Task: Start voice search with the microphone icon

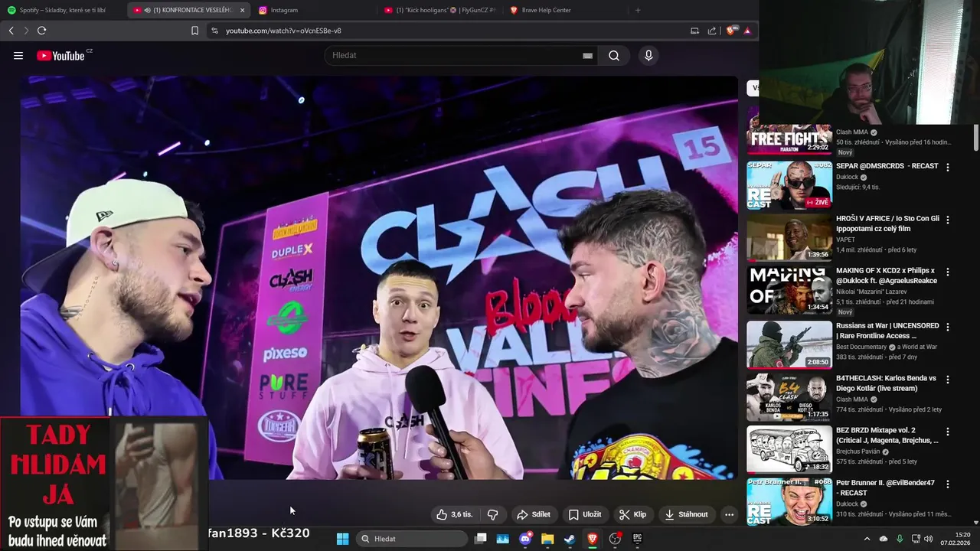Action: tap(648, 55)
